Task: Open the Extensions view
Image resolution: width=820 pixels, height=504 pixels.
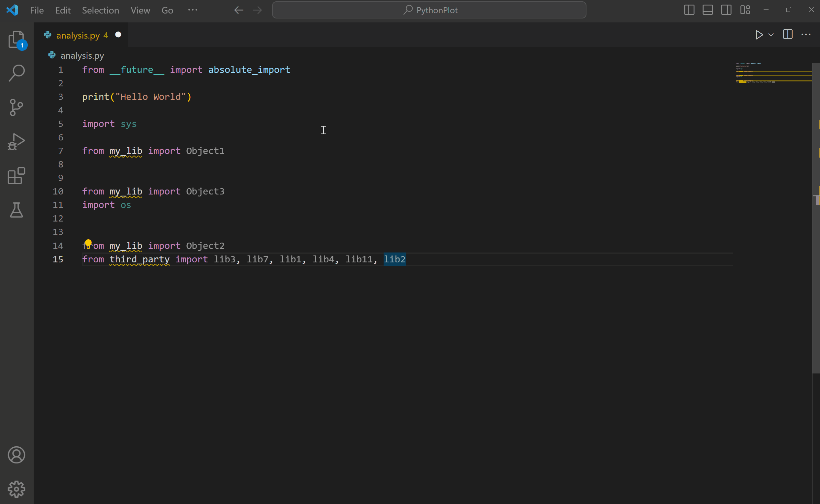Action: tap(16, 176)
